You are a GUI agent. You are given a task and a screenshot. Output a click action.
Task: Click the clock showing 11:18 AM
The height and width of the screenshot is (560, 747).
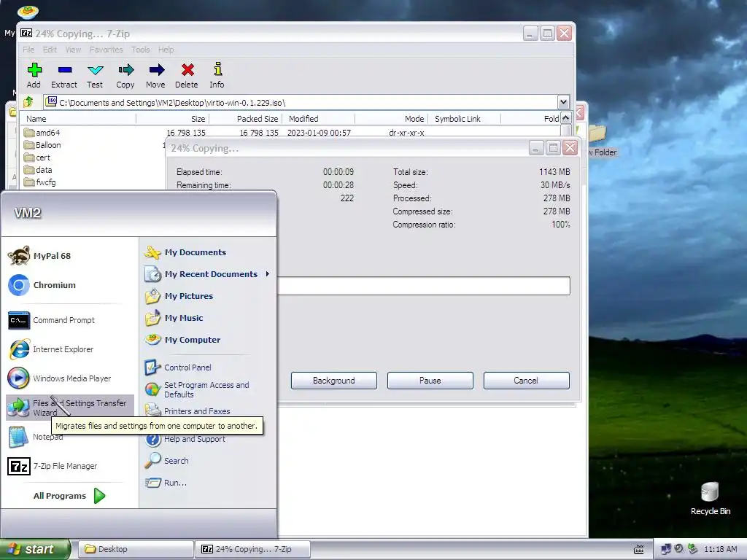[720, 549]
